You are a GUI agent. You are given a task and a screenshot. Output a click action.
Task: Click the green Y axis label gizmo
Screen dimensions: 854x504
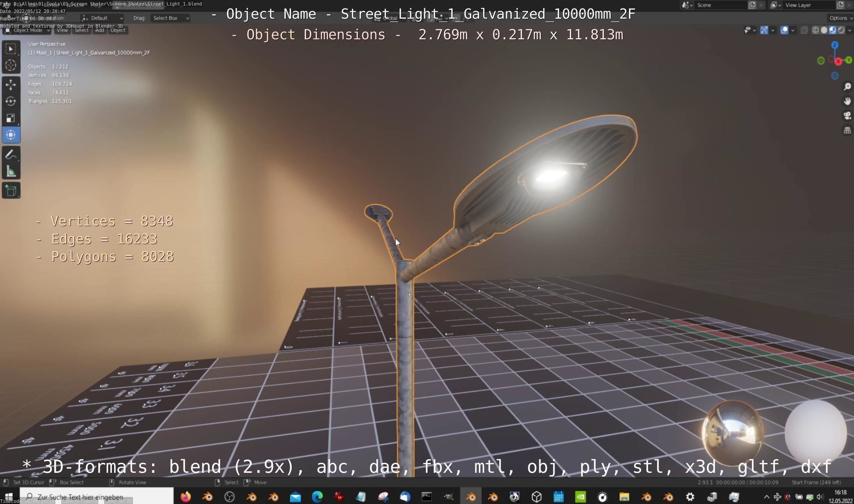[849, 60]
